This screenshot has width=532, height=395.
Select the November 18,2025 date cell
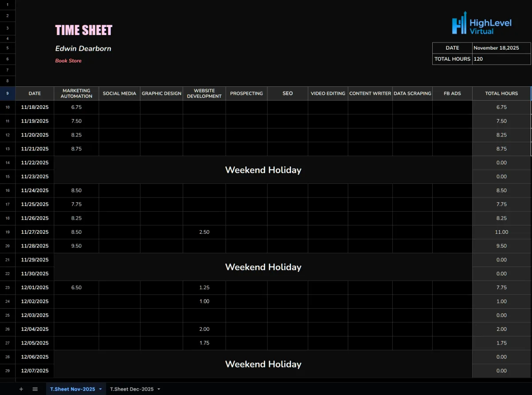(x=501, y=48)
